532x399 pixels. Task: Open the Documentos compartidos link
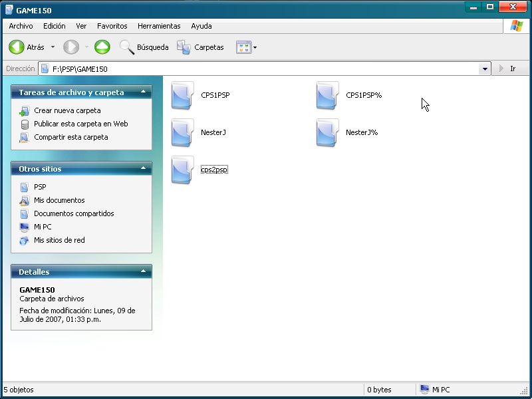click(74, 213)
